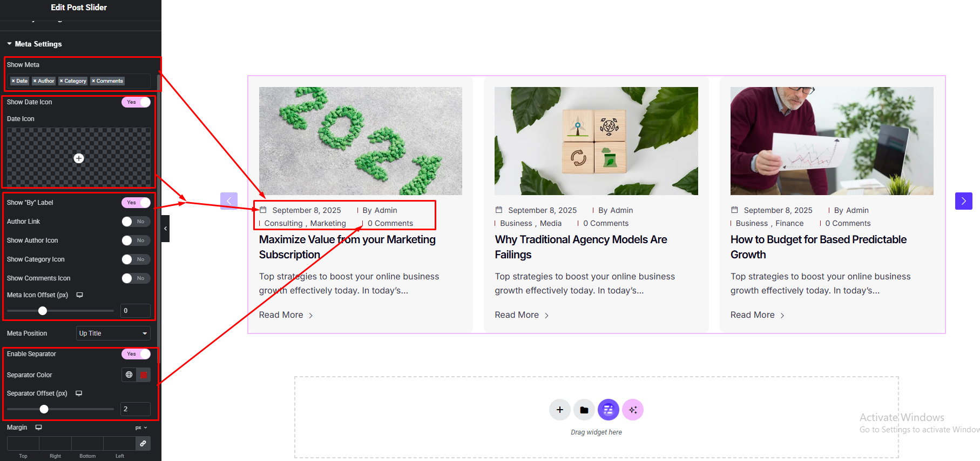This screenshot has height=461, width=980.
Task: Click the Margin link values icon
Action: pyautogui.click(x=143, y=443)
